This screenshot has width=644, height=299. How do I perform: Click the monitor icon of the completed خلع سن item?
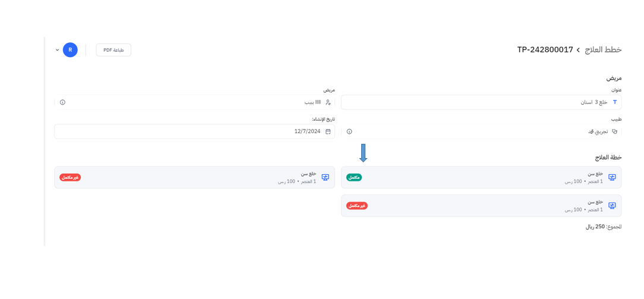pos(612,177)
